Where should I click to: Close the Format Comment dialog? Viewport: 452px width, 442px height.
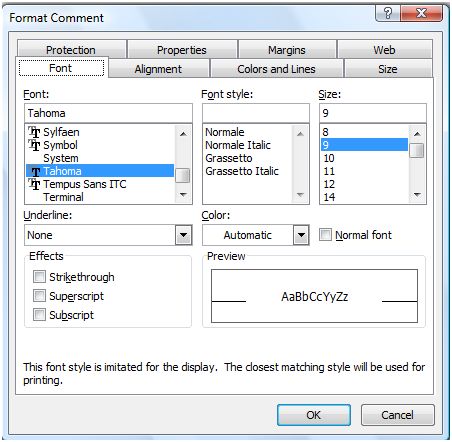[x=421, y=14]
